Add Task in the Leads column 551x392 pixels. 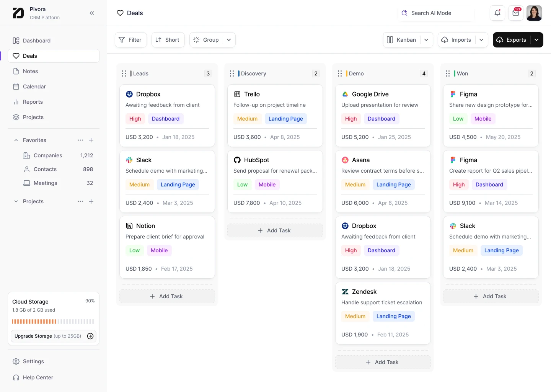point(167,296)
